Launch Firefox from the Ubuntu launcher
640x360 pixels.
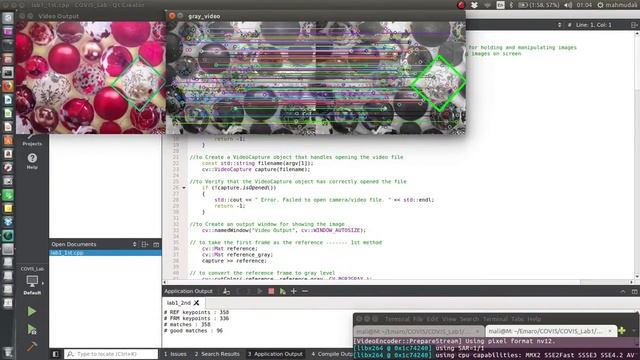8,86
